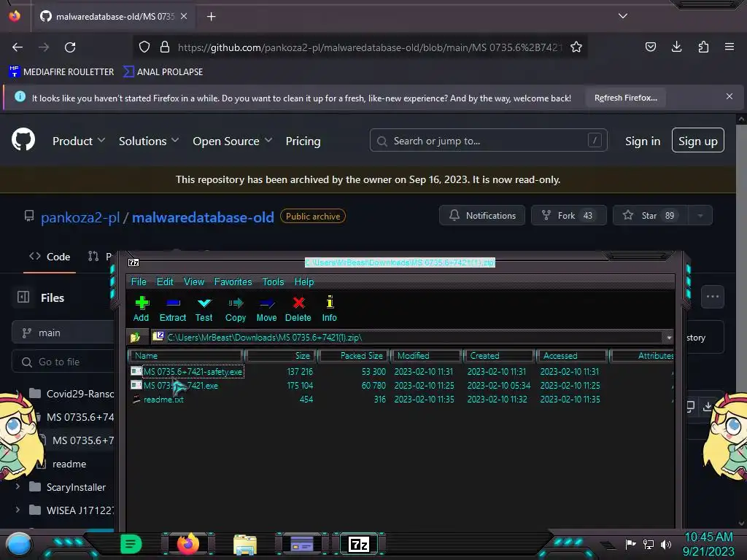Bookmark this page with star icon
This screenshot has height=560, width=747.
(576, 47)
